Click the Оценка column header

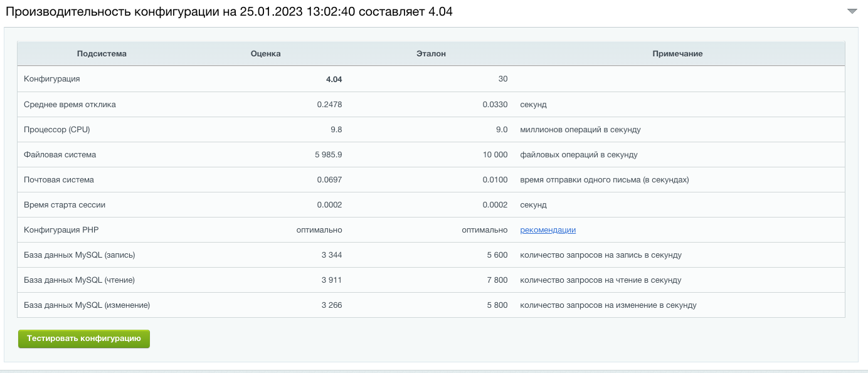(265, 54)
